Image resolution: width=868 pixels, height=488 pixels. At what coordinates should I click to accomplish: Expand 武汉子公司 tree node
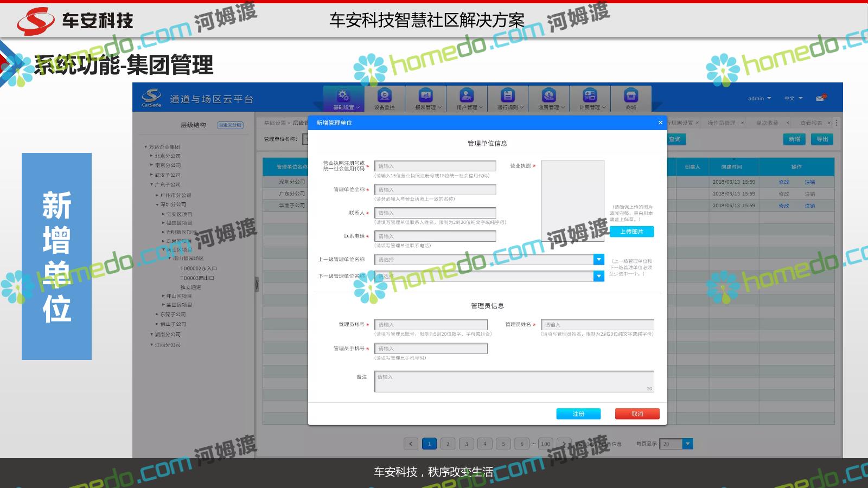coord(151,175)
